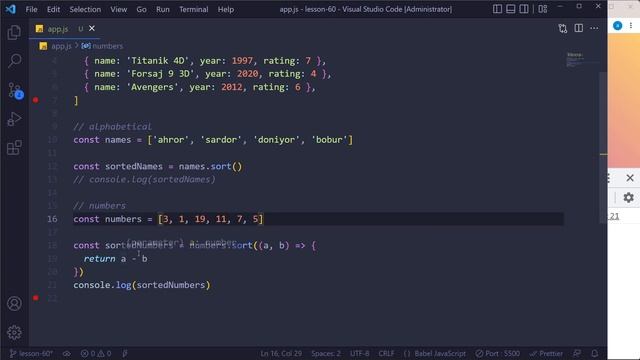Click the feedback icon in status bar
The width and height of the screenshot is (640, 360).
pyautogui.click(x=577, y=353)
